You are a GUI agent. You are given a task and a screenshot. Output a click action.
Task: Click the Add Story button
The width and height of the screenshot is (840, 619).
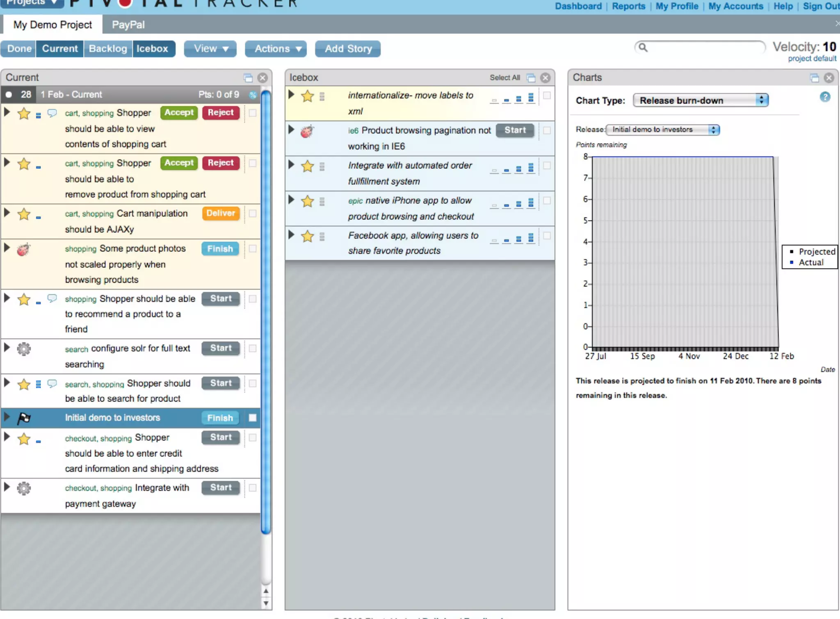348,49
